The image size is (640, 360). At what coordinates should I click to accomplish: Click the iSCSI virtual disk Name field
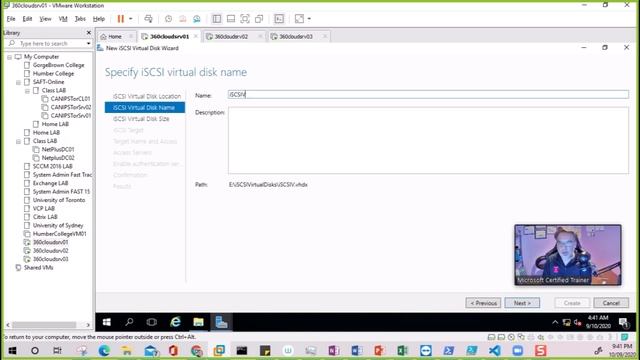[x=428, y=95]
